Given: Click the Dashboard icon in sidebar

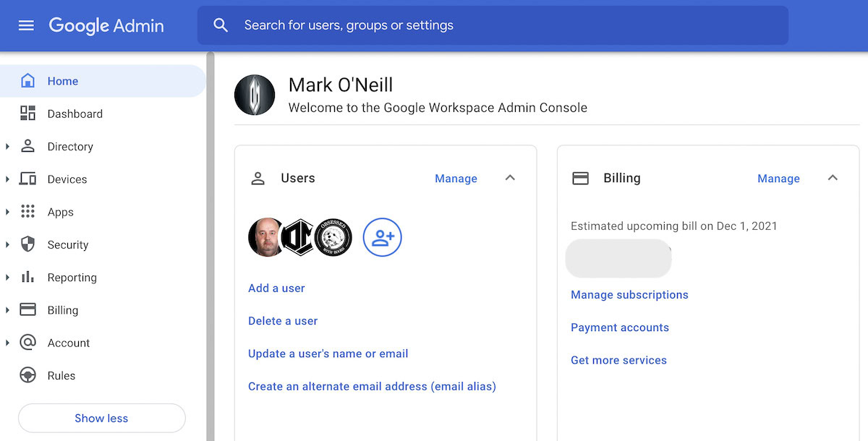Looking at the screenshot, I should pyautogui.click(x=27, y=114).
